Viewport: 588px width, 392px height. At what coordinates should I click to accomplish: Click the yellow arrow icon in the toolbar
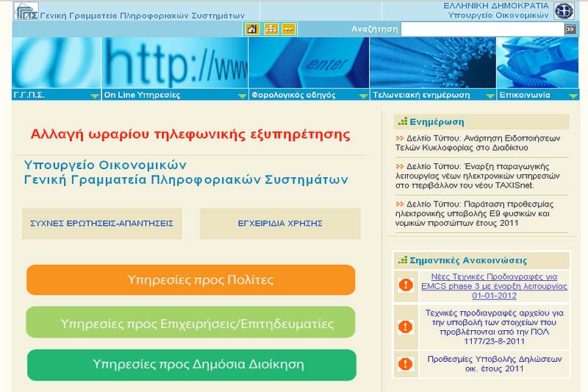(289, 29)
